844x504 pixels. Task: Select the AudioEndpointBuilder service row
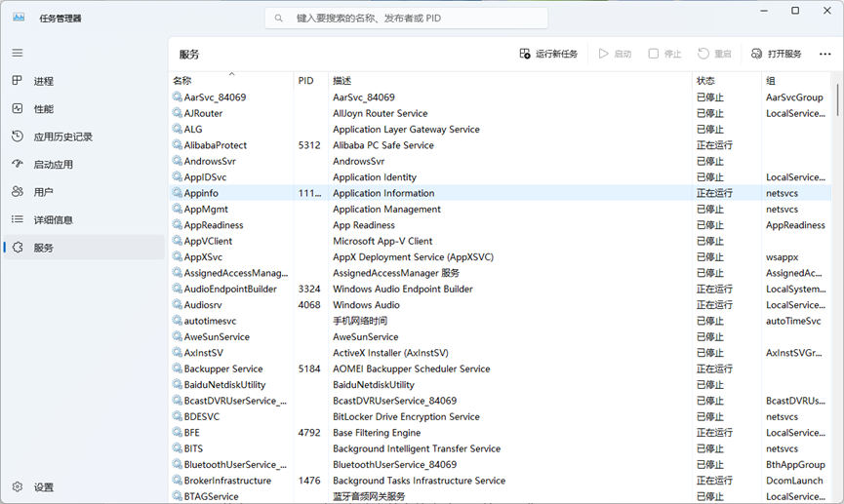coord(500,289)
